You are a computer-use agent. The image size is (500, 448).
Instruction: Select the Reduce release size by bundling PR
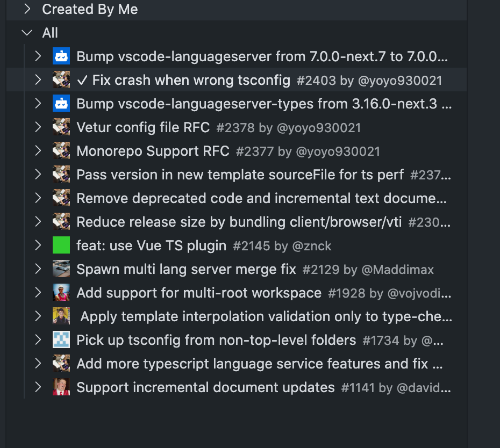pyautogui.click(x=215, y=221)
